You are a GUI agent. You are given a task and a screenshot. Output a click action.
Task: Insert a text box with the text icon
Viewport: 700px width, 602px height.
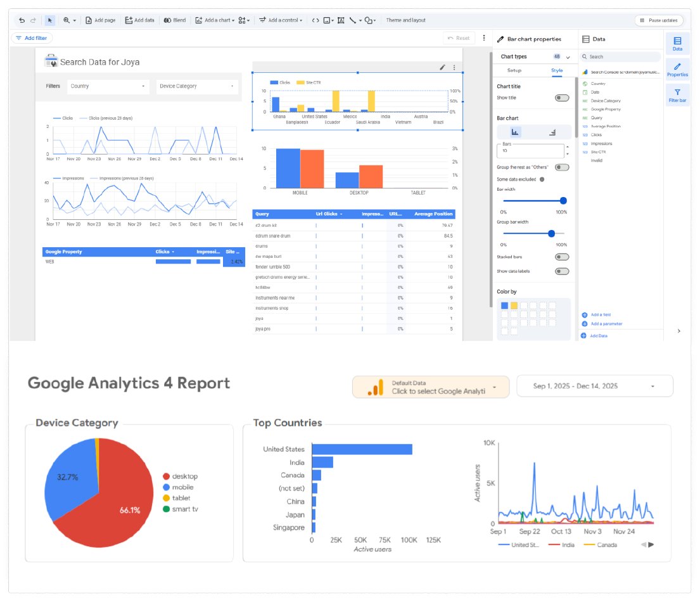[x=341, y=20]
